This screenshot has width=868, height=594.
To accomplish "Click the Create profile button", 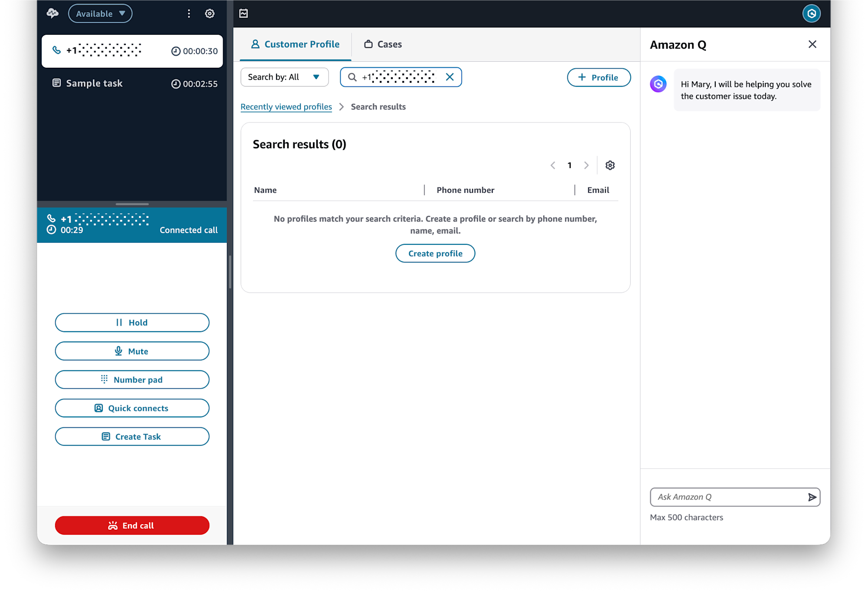I will click(x=435, y=253).
